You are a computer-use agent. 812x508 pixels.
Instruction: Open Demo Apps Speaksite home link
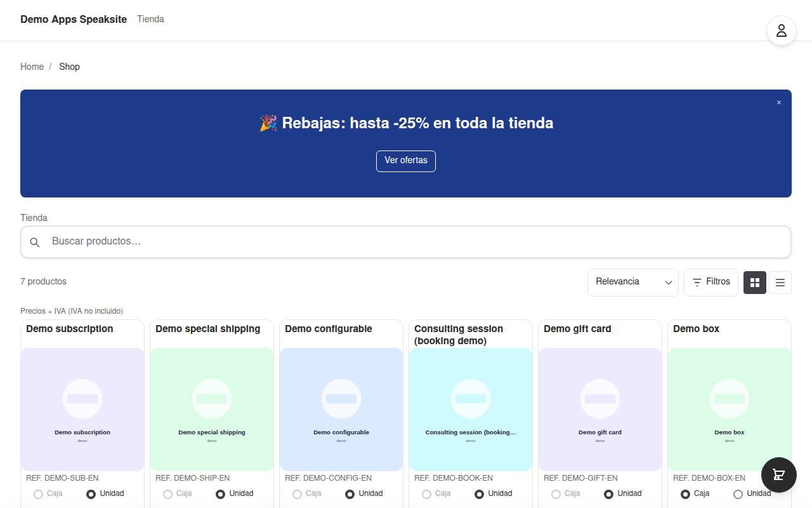point(74,19)
